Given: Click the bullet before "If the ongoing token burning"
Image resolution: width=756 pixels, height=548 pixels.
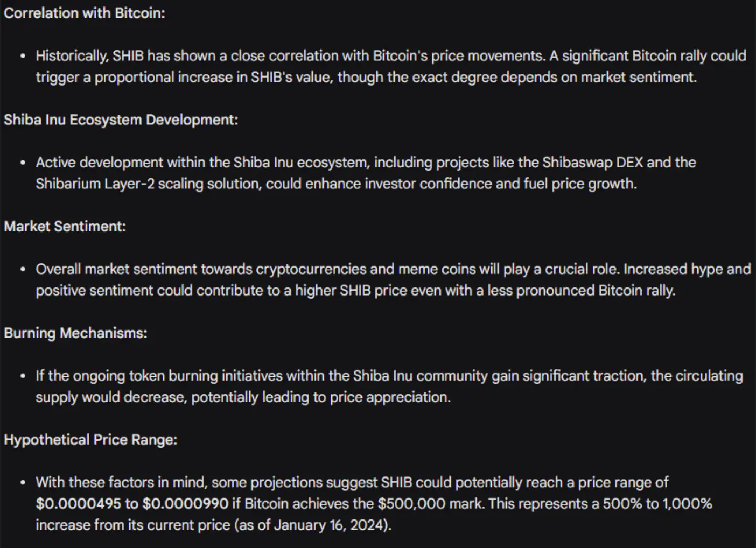Looking at the screenshot, I should 23,376.
